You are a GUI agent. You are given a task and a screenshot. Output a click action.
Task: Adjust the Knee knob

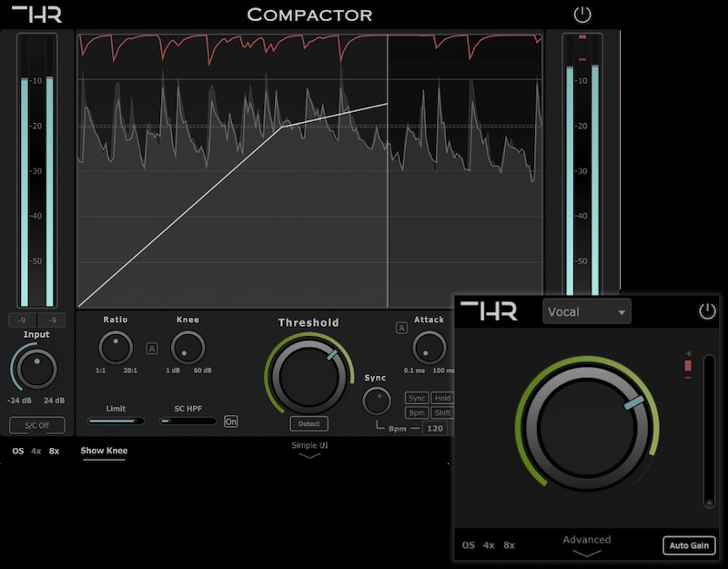click(x=187, y=348)
